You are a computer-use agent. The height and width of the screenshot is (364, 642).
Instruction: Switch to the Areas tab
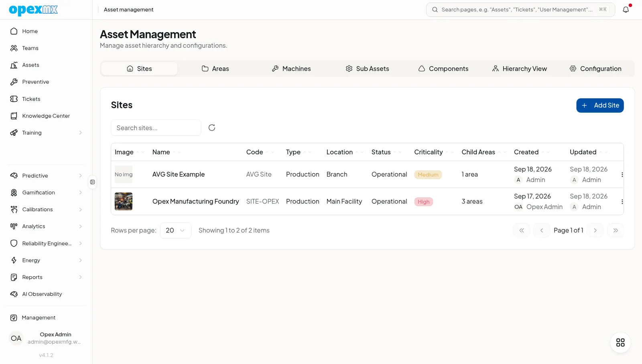click(x=215, y=69)
